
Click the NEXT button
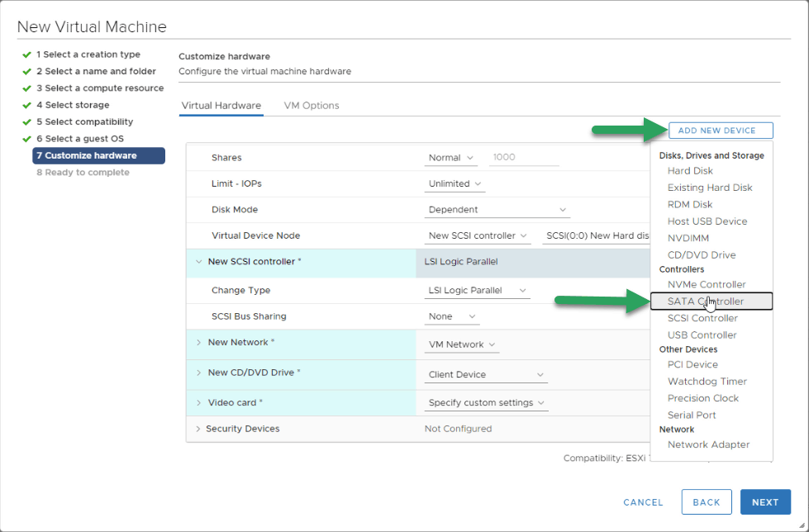[x=765, y=502]
